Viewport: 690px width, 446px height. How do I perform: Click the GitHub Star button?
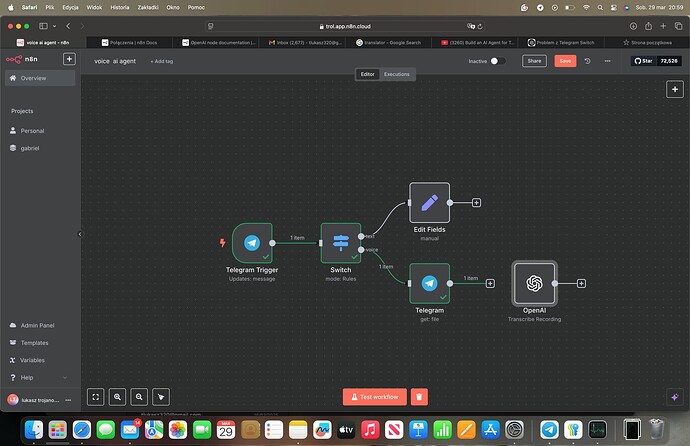pos(643,61)
